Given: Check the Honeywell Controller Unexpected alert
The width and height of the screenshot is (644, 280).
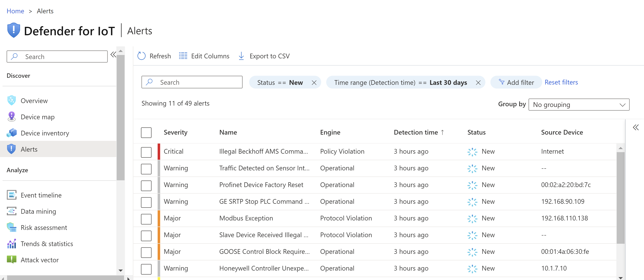Looking at the screenshot, I should coord(146,269).
